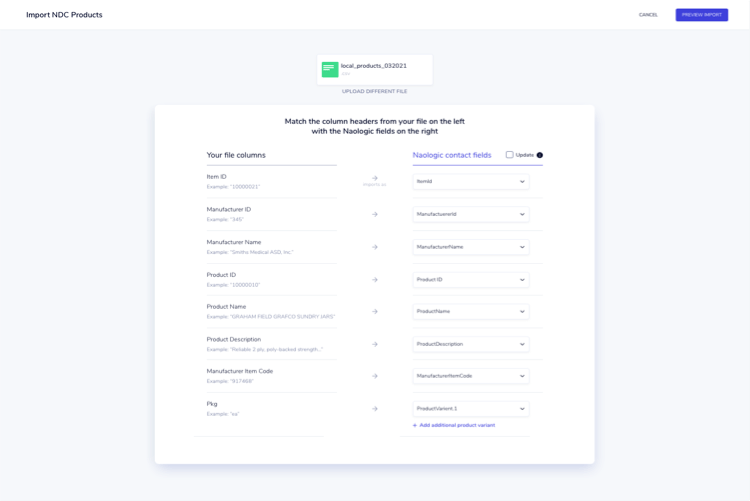Click the example value "ea"
The height and width of the screenshot is (501, 750).
pos(235,414)
